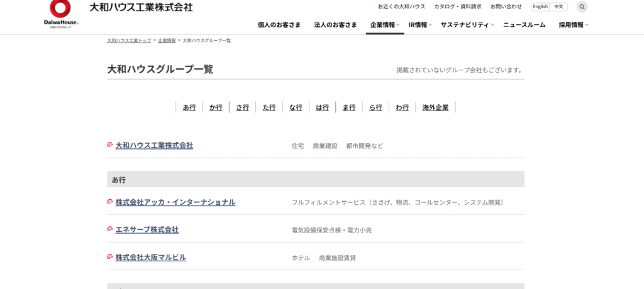The width and height of the screenshot is (644, 289).
Task: Switch language to 中文
Action: click(x=558, y=7)
